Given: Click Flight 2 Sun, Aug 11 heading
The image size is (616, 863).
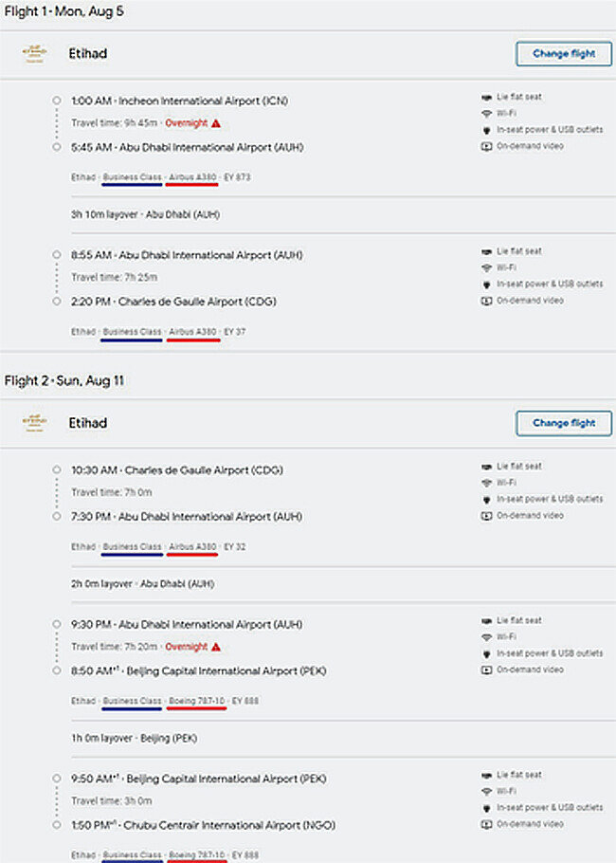Looking at the screenshot, I should coord(63,381).
